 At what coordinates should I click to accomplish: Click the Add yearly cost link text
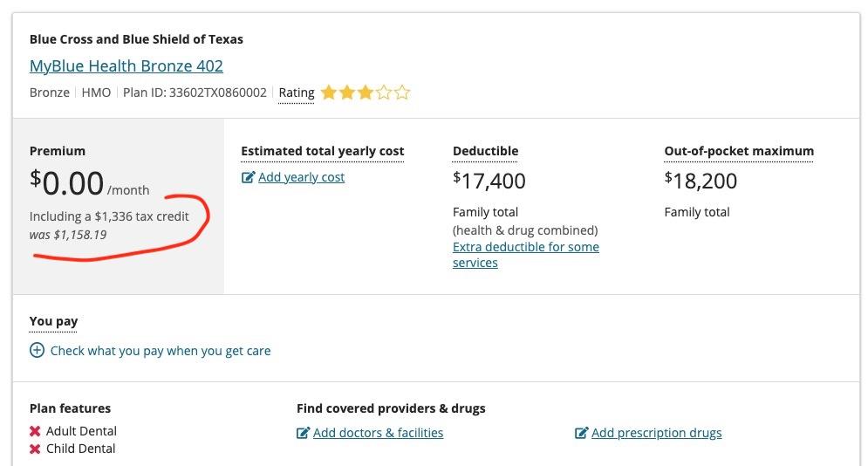(x=302, y=177)
